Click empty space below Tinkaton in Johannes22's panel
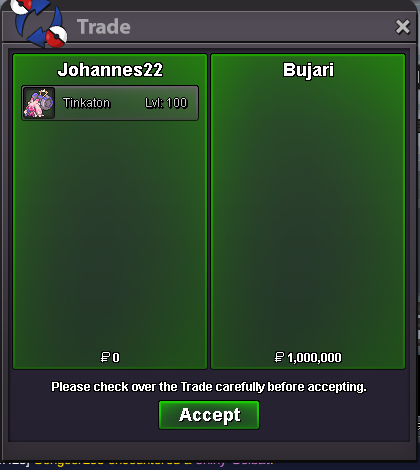 110,233
